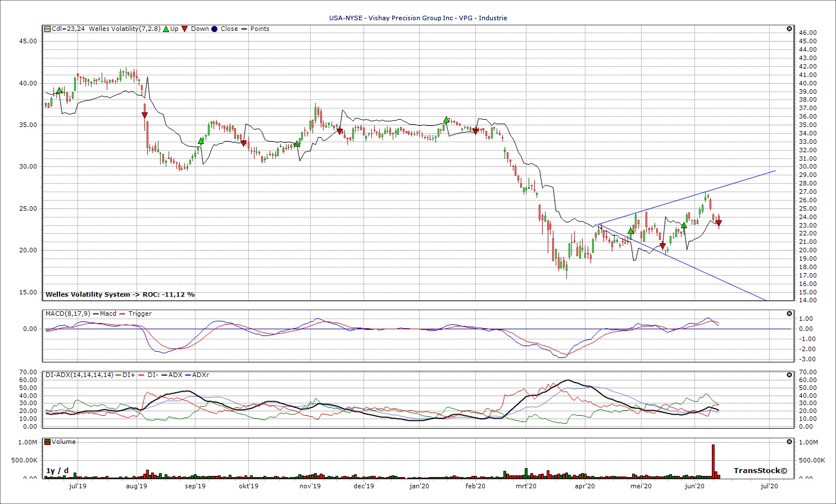
Task: Close the main price chart panel
Action: 789,29
